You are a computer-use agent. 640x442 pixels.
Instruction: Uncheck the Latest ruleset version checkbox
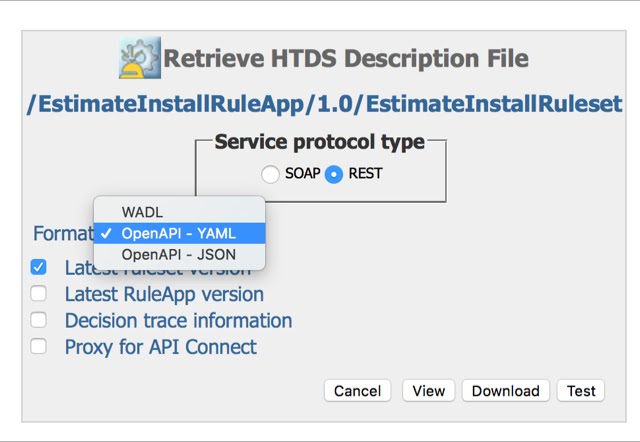[x=39, y=268]
